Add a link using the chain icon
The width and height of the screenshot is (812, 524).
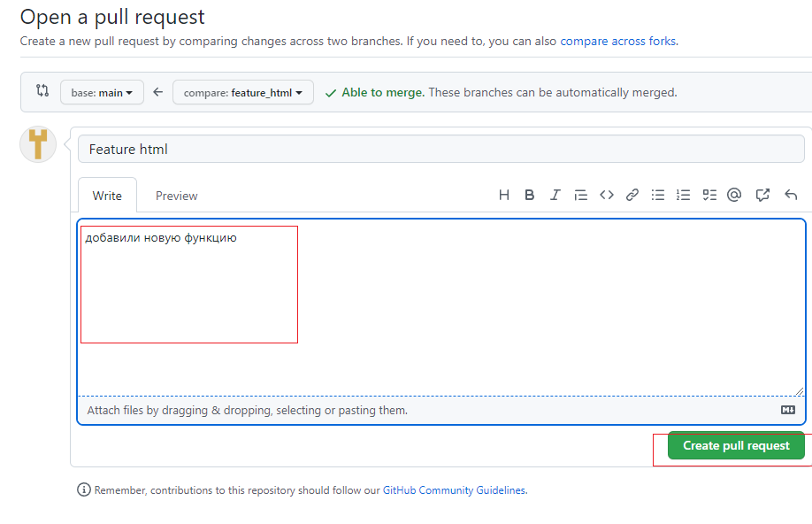click(x=632, y=195)
